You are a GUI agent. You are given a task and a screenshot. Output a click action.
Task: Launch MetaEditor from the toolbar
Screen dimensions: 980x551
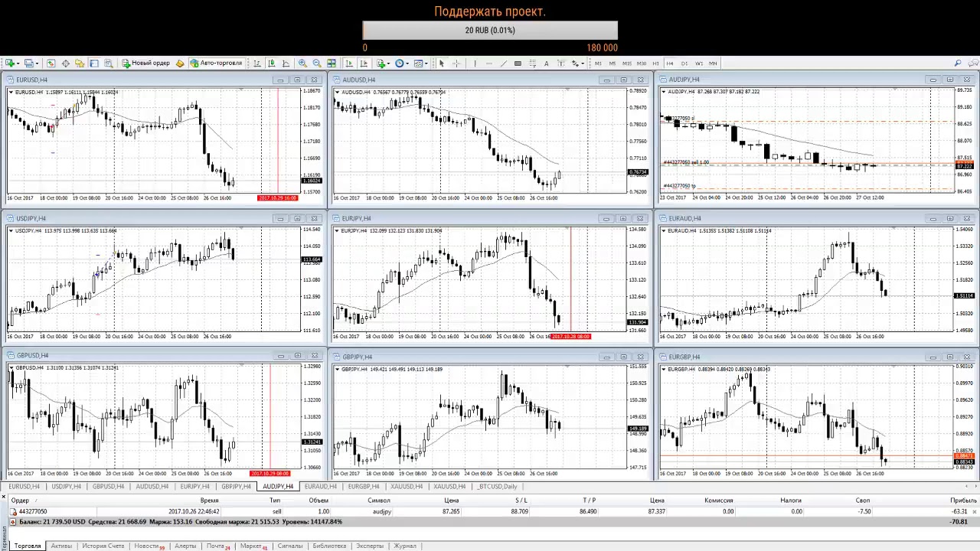tap(180, 63)
